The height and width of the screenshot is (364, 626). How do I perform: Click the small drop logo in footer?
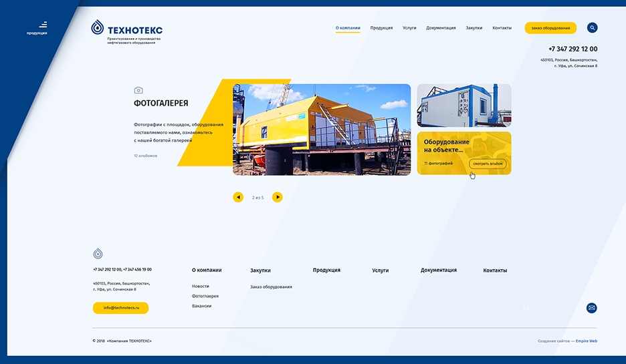tap(98, 254)
